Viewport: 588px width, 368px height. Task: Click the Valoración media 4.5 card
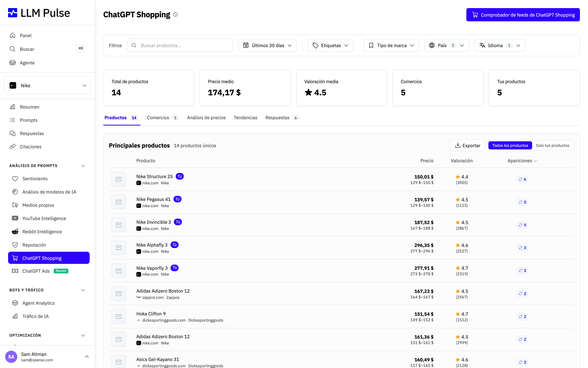pos(341,88)
